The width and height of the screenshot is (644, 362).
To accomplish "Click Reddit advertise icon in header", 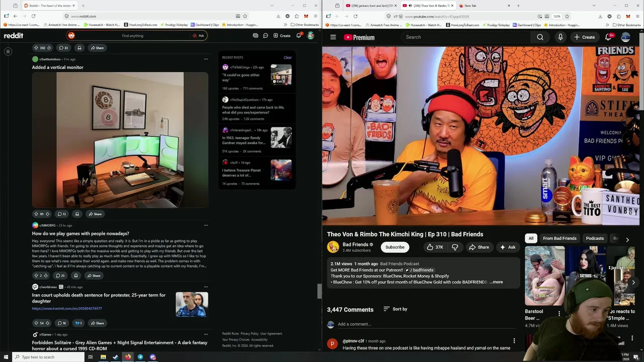I will click(256, 36).
